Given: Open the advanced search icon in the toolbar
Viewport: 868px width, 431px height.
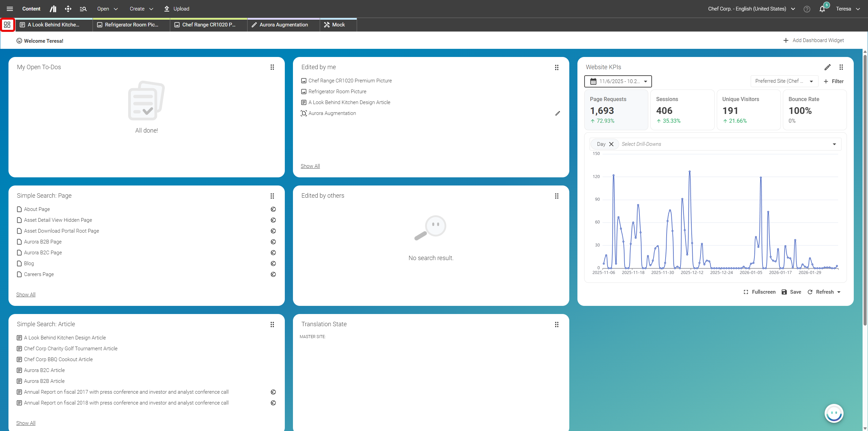Looking at the screenshot, I should tap(83, 8).
